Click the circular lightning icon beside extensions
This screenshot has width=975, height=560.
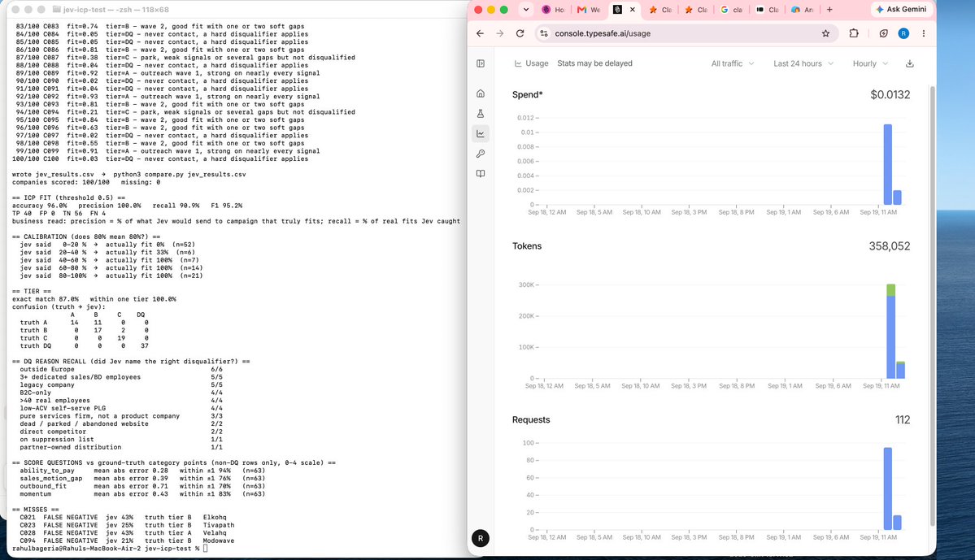click(884, 33)
